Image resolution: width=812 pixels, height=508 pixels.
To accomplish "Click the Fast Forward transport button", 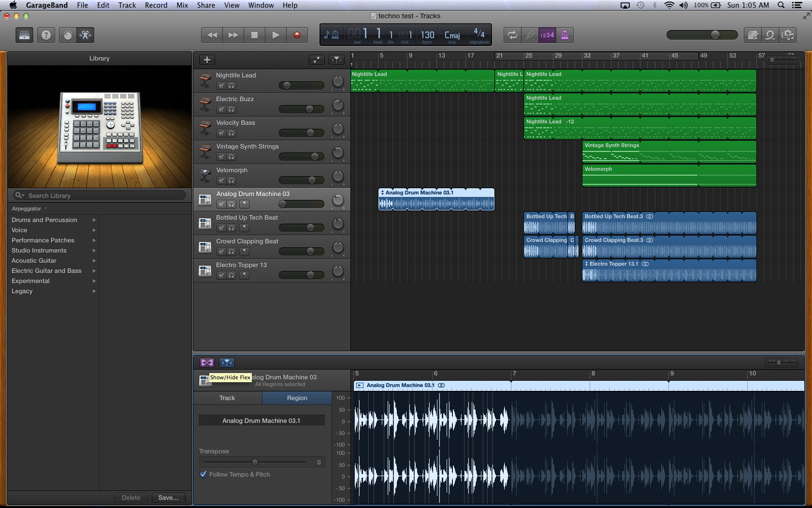I will click(233, 35).
